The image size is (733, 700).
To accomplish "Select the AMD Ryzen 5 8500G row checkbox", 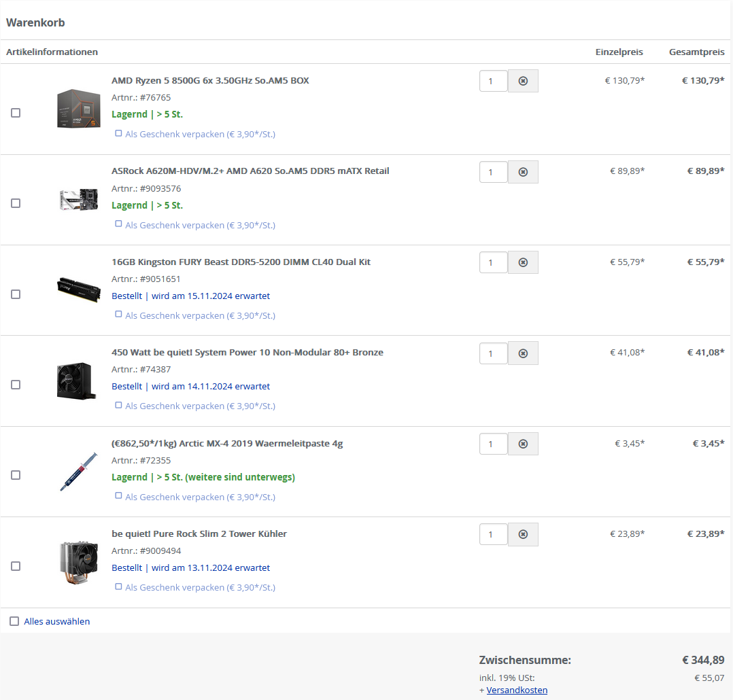I will pos(16,113).
